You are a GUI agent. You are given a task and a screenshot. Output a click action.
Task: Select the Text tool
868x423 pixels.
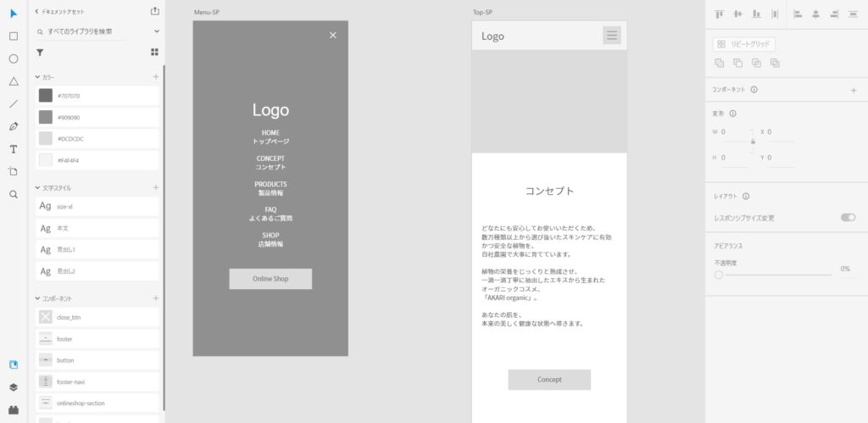click(x=14, y=149)
